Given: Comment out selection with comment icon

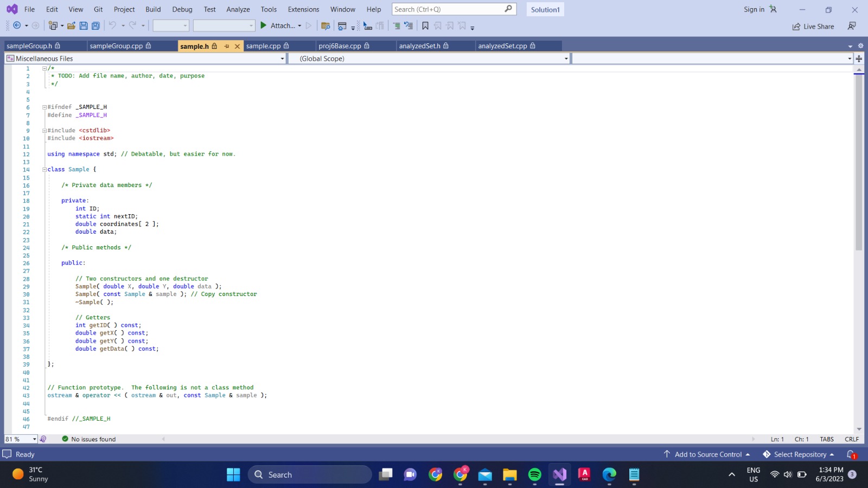Looking at the screenshot, I should click(x=395, y=25).
